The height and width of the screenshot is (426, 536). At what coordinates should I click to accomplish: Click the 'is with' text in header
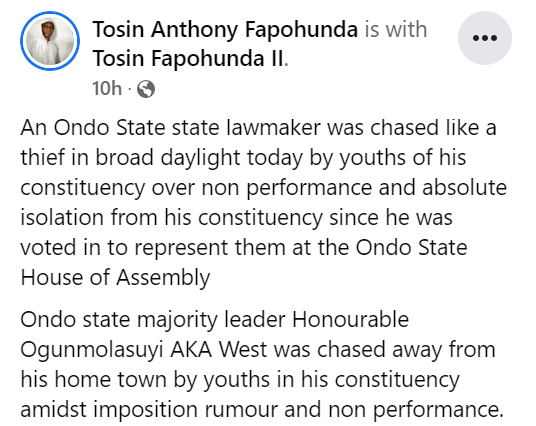[396, 29]
